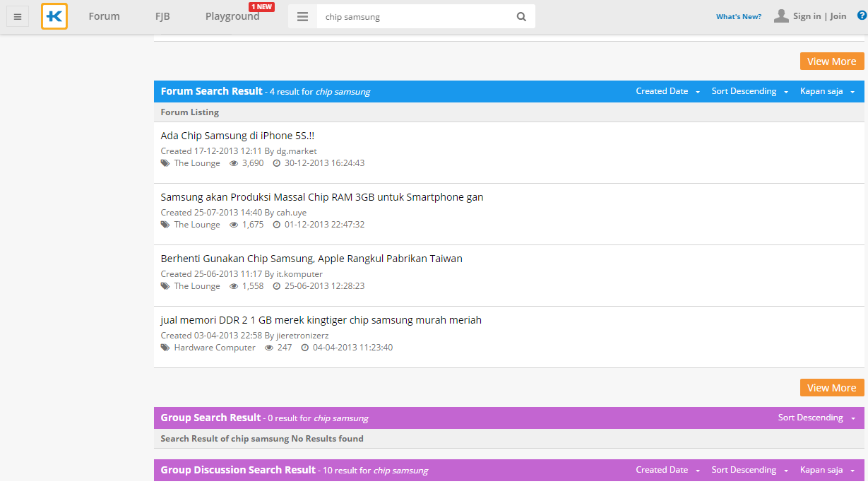Screen dimensions: 868x484
Task: Click author cah.uye
Action: click(292, 213)
